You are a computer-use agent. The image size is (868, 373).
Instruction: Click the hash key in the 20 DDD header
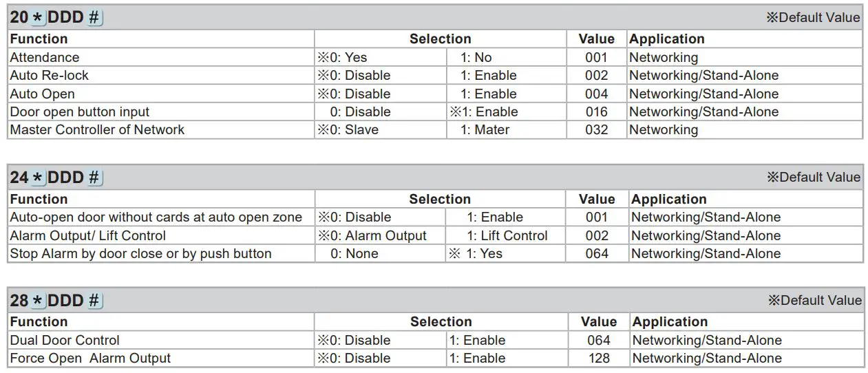click(95, 18)
